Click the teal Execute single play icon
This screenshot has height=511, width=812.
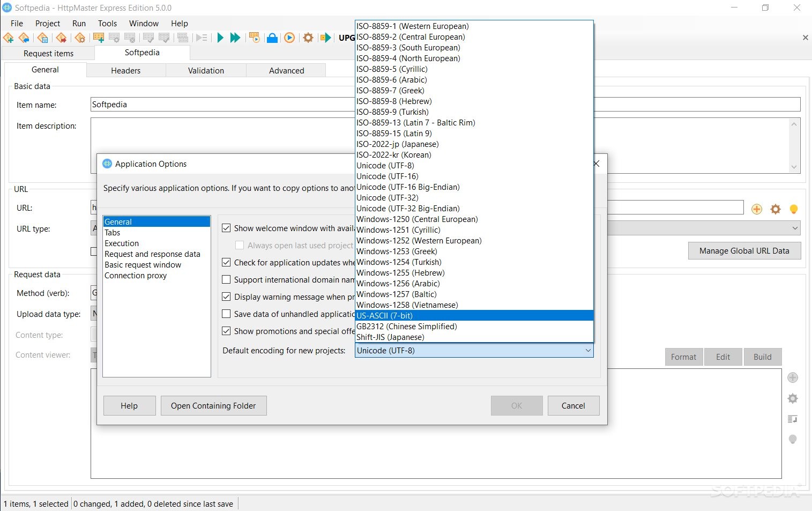[x=220, y=38]
